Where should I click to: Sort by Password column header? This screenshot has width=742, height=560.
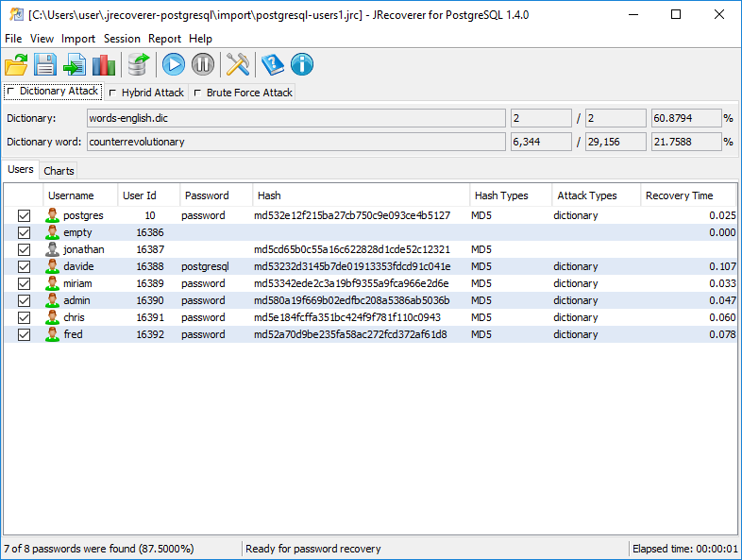pos(217,195)
